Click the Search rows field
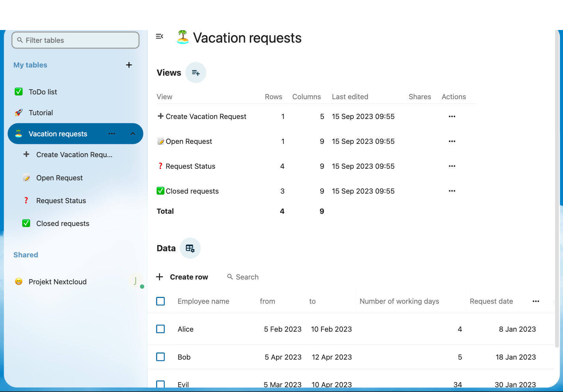 [247, 277]
